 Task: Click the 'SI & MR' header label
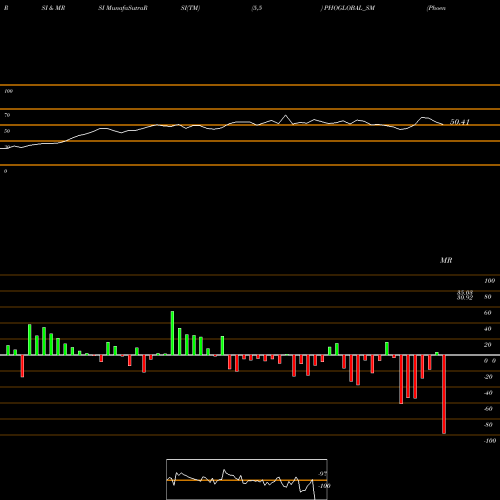point(53,8)
